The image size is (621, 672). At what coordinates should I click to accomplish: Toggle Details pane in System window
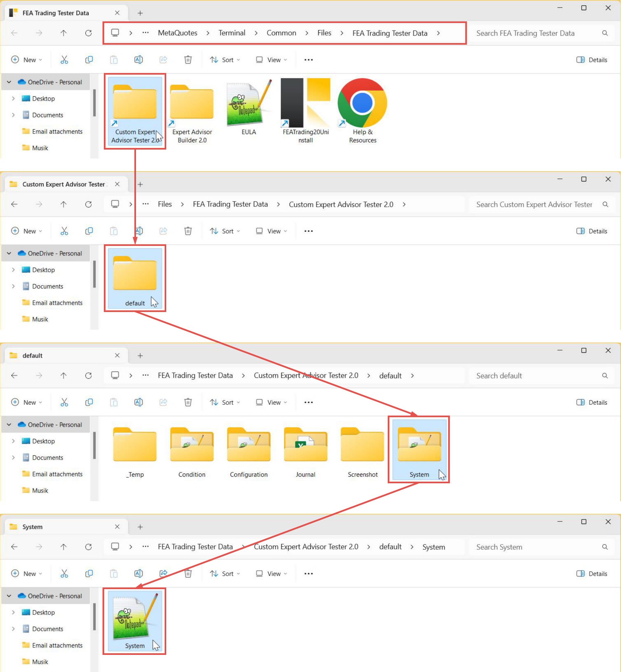(591, 573)
